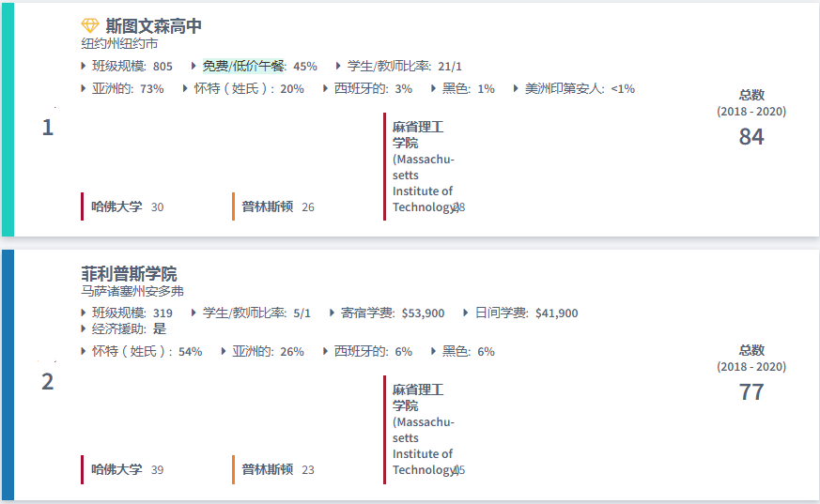The height and width of the screenshot is (504, 820).
Task: Click the total count 84
Action: 751,137
